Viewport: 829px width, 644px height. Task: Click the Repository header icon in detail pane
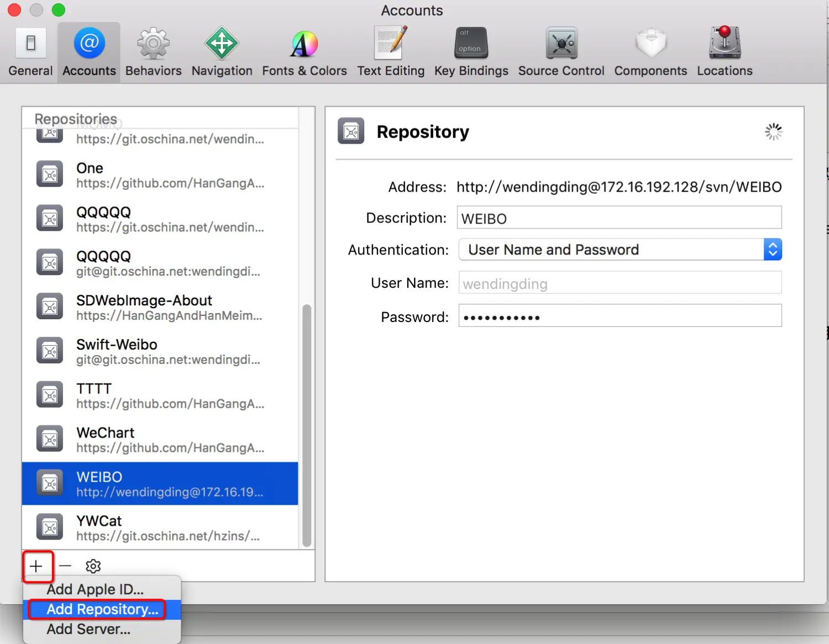coord(351,131)
